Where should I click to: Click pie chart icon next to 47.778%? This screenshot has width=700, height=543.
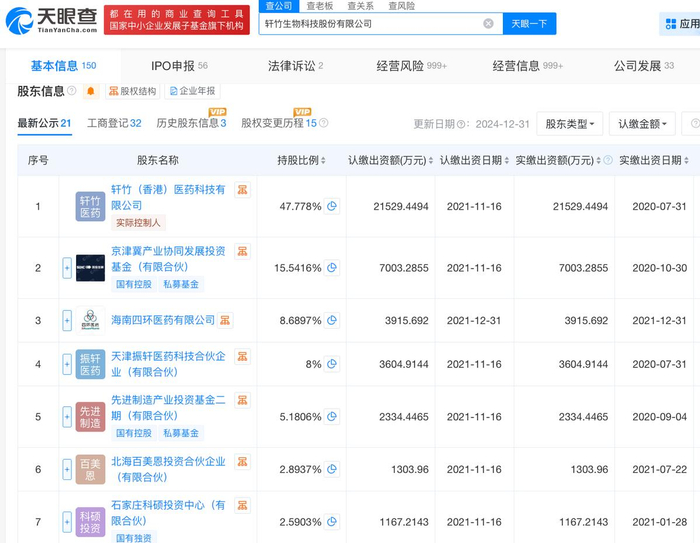(x=332, y=207)
